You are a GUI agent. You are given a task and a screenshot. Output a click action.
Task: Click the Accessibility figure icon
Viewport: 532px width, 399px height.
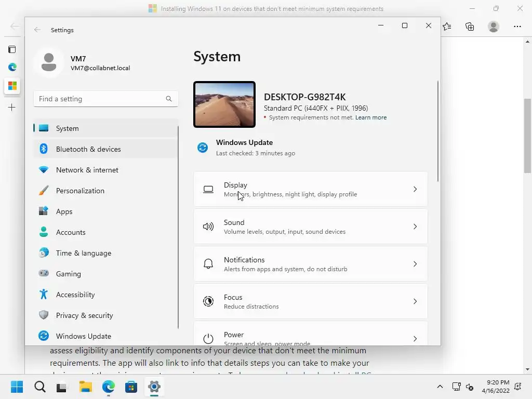click(x=44, y=294)
